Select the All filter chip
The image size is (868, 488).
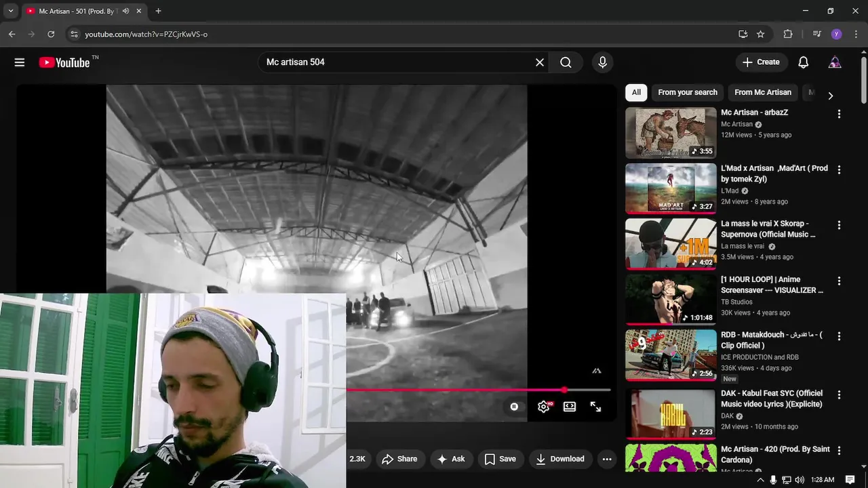pyautogui.click(x=636, y=92)
